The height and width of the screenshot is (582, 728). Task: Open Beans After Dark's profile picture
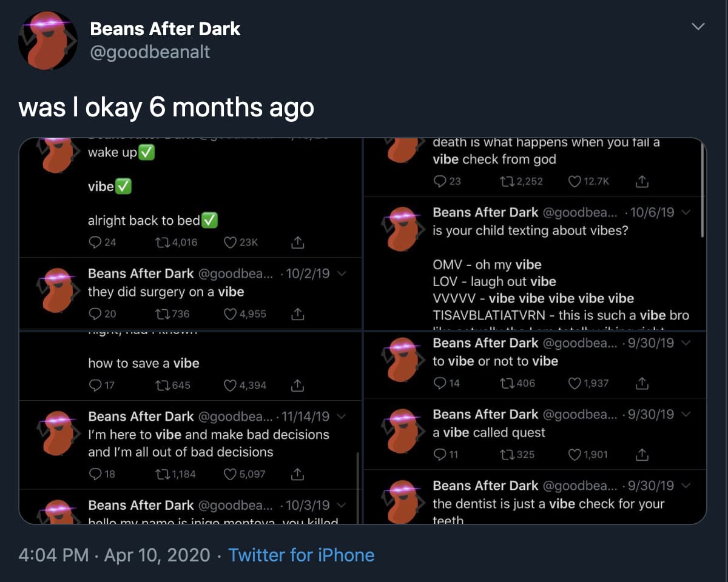pyautogui.click(x=47, y=39)
